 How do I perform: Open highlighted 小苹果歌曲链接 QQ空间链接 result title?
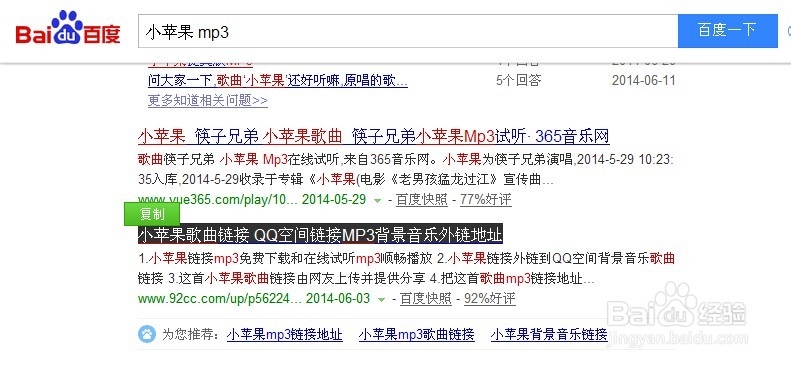(320, 234)
